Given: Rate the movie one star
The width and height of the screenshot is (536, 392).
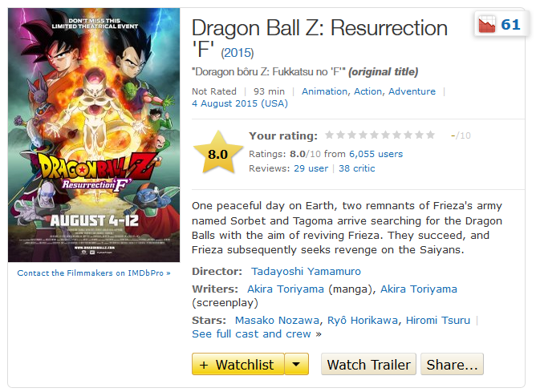Looking at the screenshot, I should pyautogui.click(x=329, y=135).
